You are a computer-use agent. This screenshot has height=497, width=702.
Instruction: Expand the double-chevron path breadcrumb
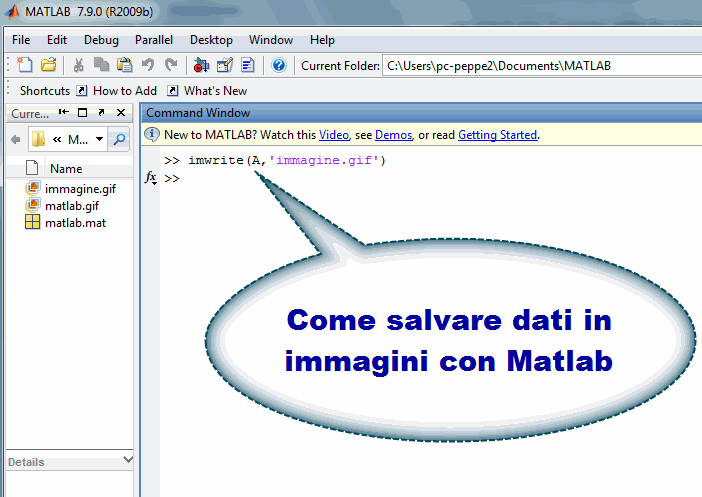click(x=57, y=140)
